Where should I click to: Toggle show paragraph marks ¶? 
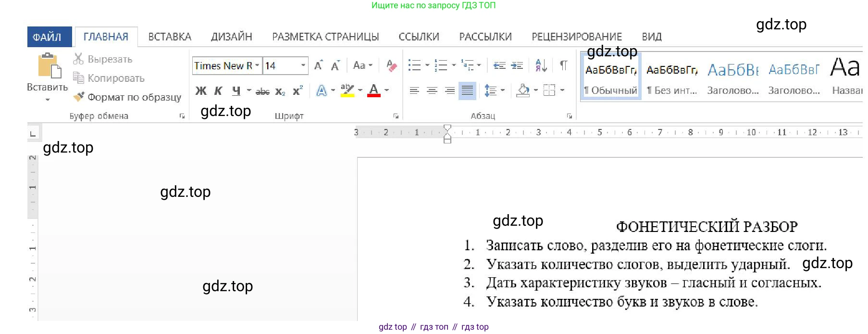564,65
